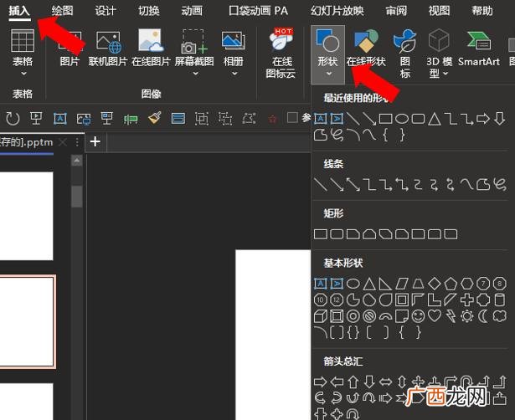The width and height of the screenshot is (515, 420).
Task: Open the 切换 transitions tab
Action: tap(149, 11)
